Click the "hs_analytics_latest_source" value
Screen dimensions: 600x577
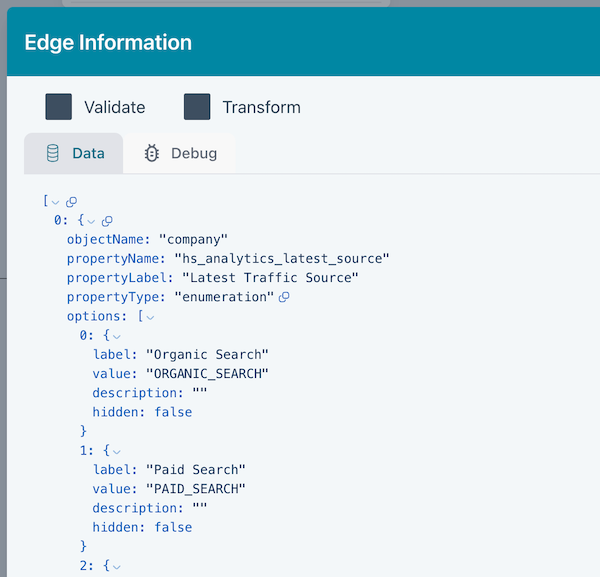click(x=281, y=259)
